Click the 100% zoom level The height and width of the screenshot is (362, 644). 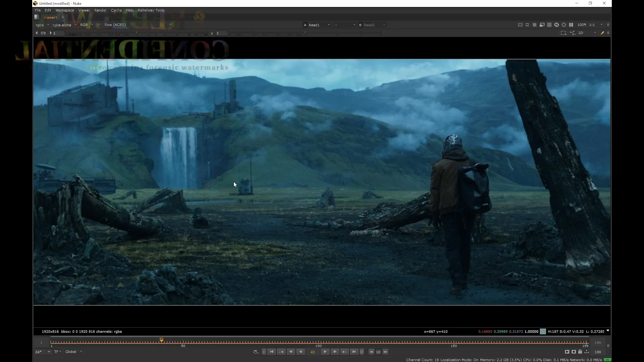point(582,25)
